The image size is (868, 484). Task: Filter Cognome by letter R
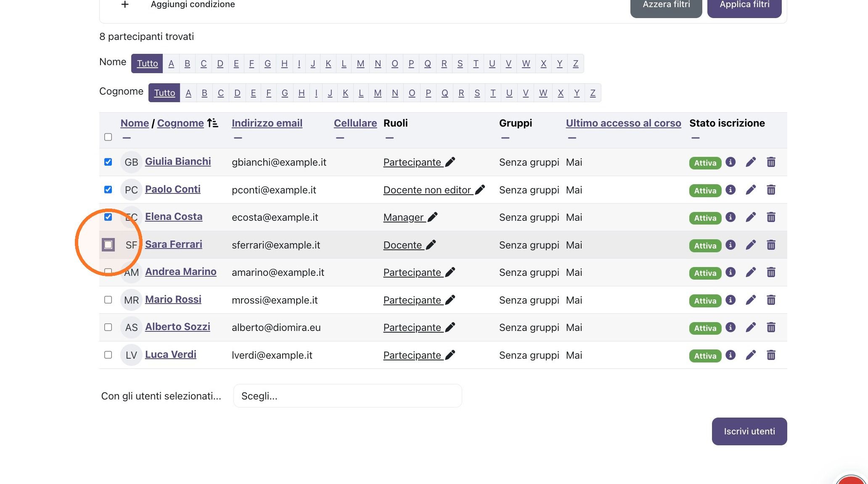461,93
